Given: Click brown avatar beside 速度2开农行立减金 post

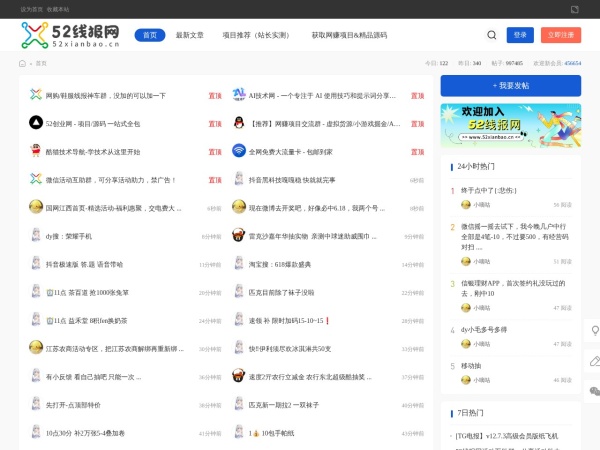Looking at the screenshot, I should pyautogui.click(x=239, y=376).
